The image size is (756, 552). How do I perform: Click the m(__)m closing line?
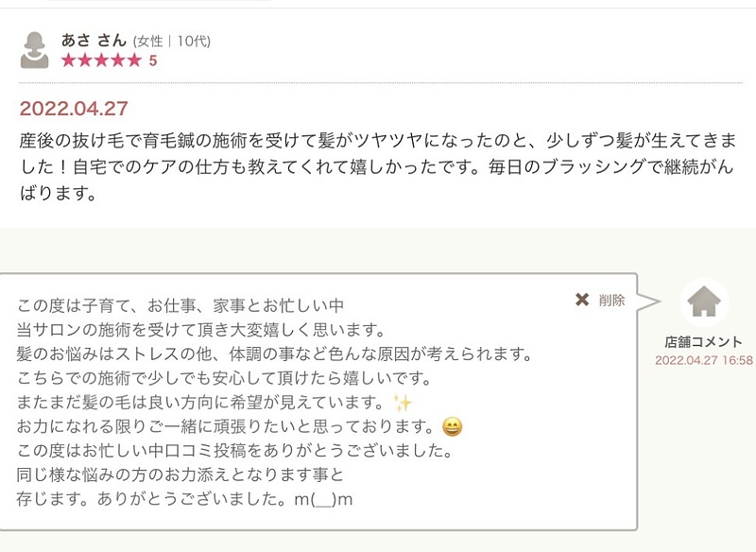[x=184, y=499]
